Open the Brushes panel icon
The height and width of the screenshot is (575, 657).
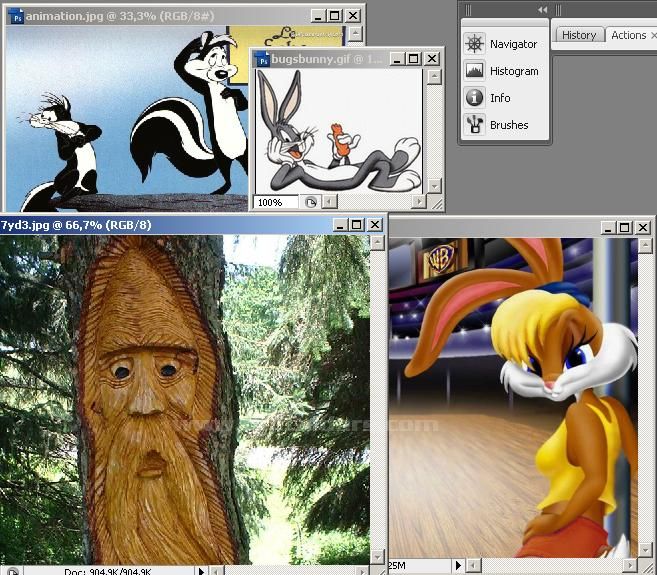point(474,124)
